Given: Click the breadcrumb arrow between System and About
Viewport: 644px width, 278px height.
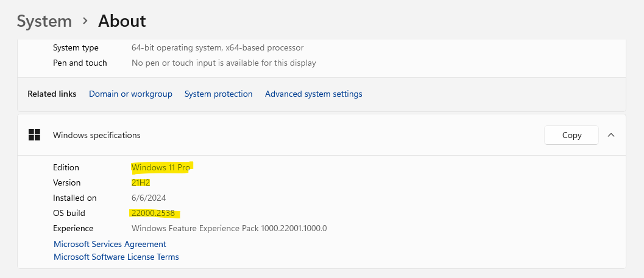Looking at the screenshot, I should click(85, 21).
